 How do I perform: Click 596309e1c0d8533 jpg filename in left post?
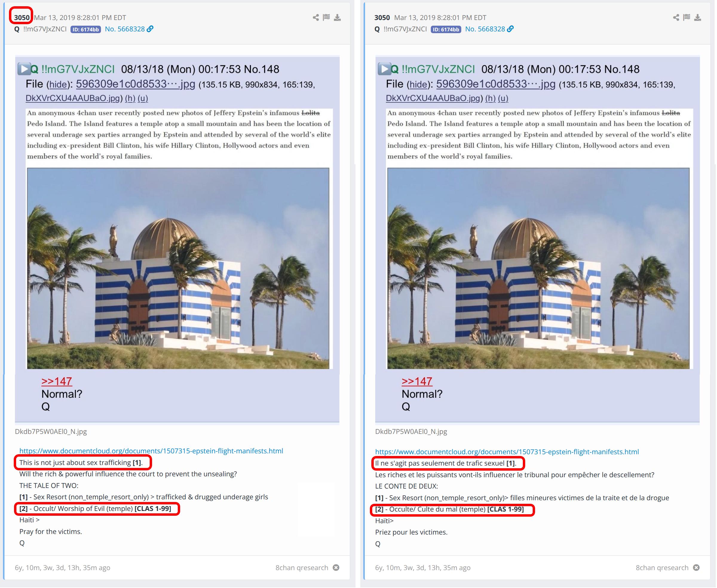point(135,84)
